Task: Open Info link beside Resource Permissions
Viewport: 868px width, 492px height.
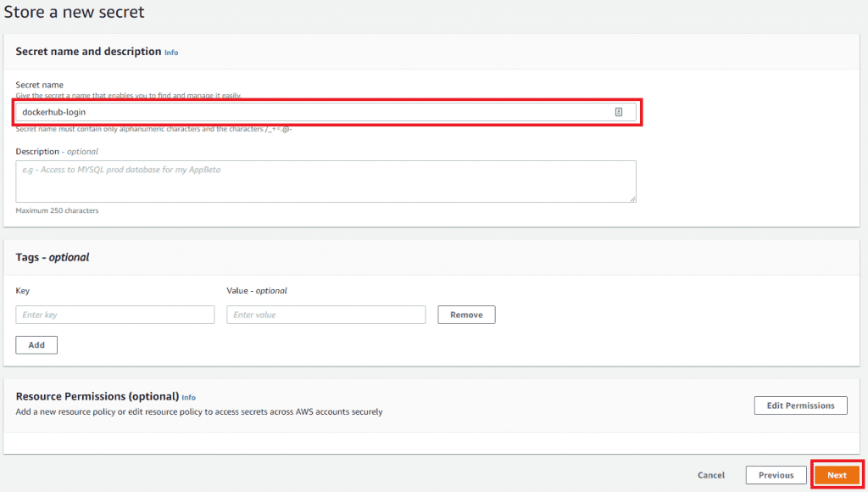Action: click(188, 397)
